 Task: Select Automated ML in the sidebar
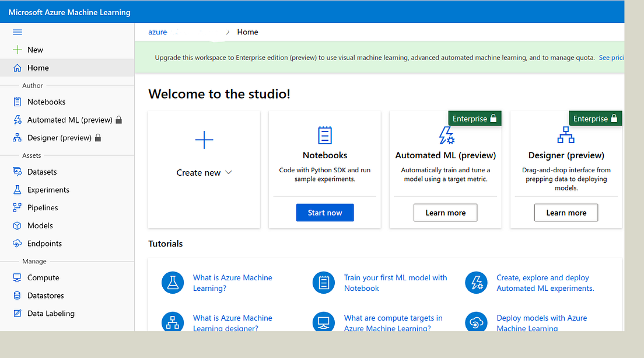point(67,119)
